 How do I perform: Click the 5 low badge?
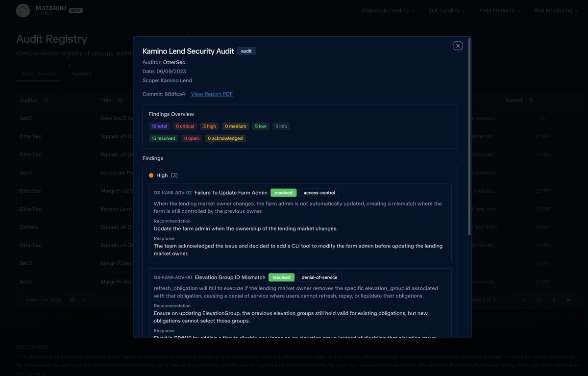(x=261, y=126)
